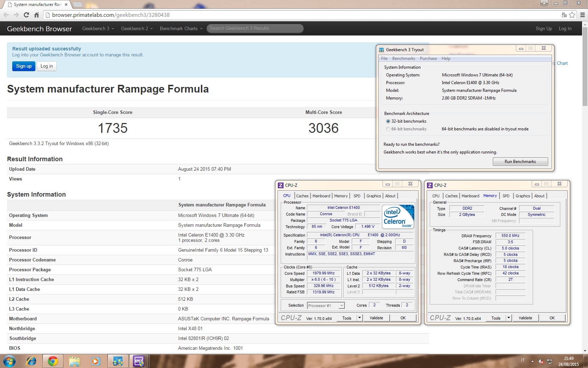This screenshot has height=368, width=588.
Task: Open the File menu in Geekbench Tryout
Action: point(384,59)
